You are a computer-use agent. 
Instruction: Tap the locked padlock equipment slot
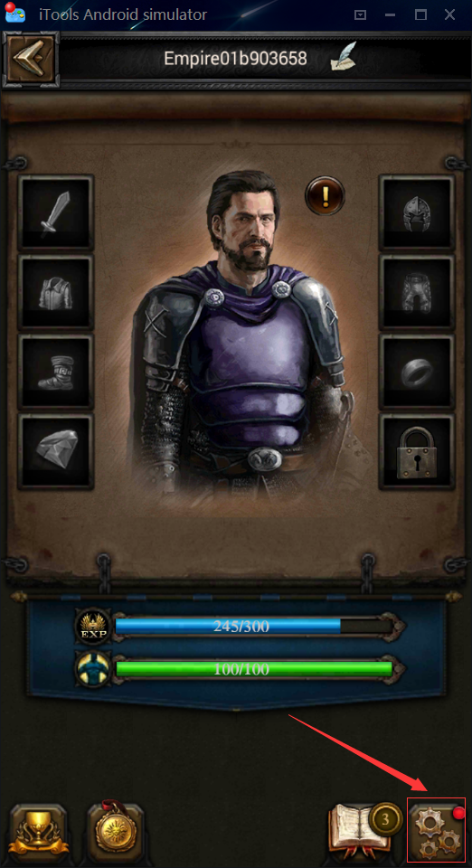(x=417, y=451)
